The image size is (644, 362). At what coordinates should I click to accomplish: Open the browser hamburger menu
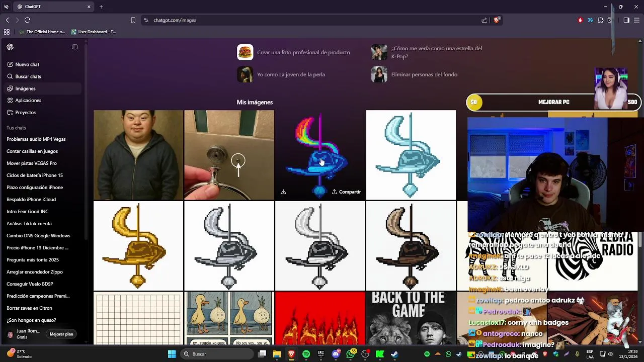[637, 20]
